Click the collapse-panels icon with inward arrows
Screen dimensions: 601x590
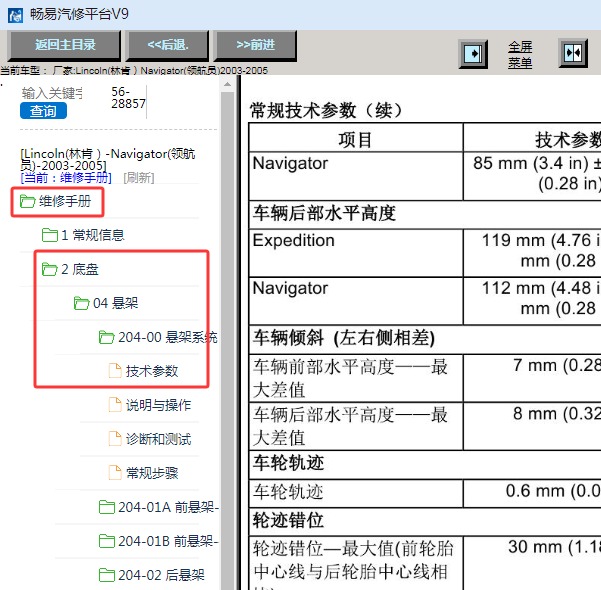click(573, 53)
